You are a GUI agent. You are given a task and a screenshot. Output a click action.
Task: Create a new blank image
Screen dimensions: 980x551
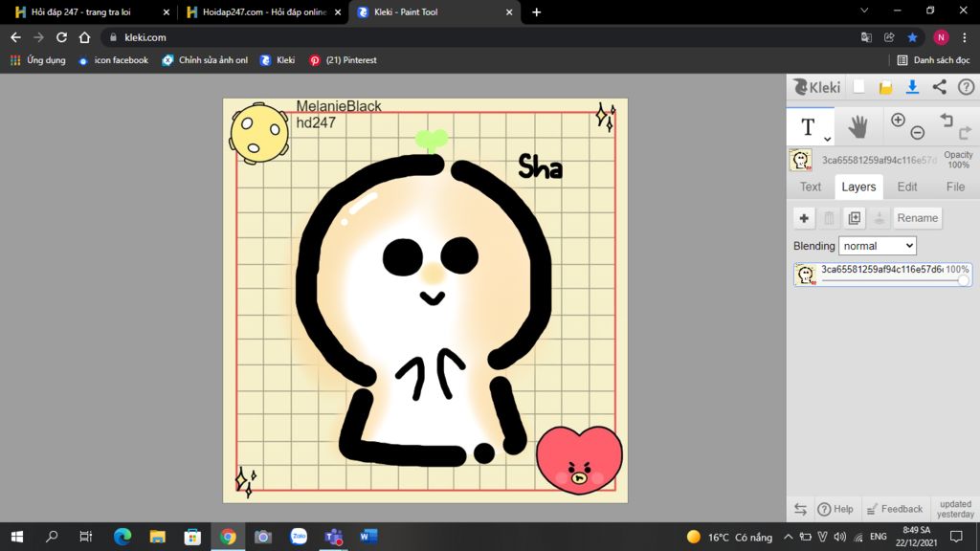[x=859, y=87]
